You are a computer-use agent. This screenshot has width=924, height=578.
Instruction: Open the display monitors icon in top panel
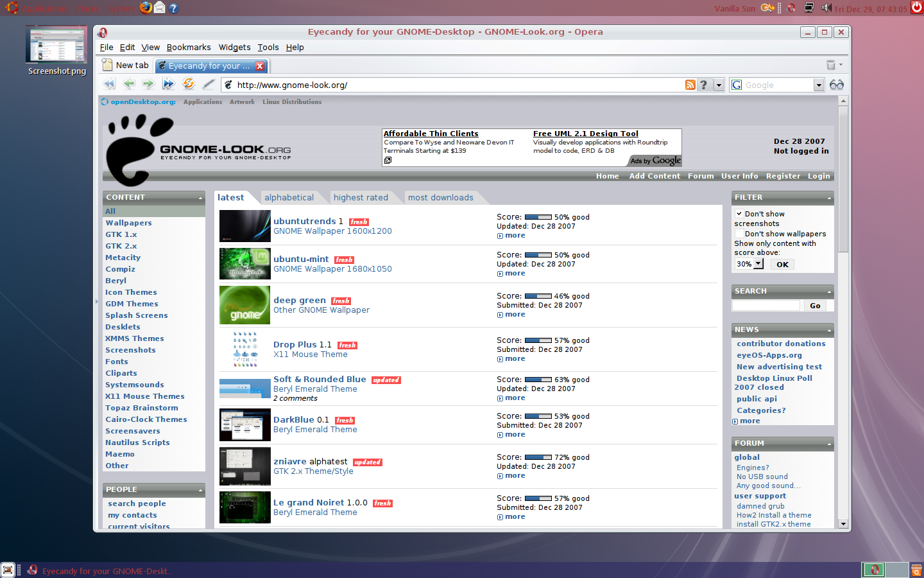(x=809, y=8)
